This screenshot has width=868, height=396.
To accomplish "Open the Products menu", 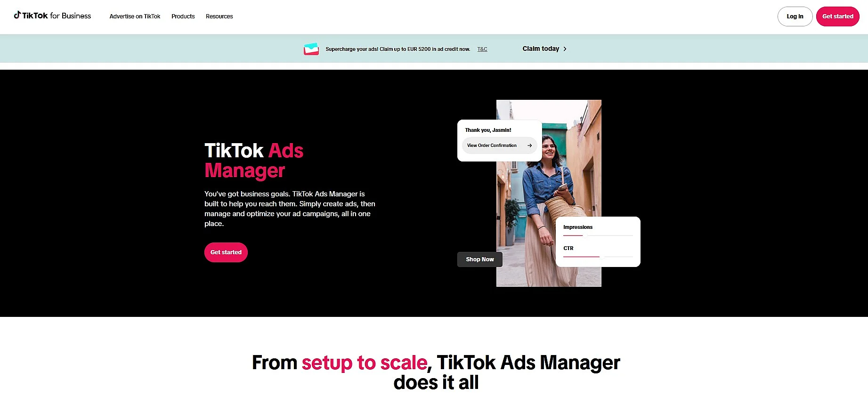I will click(x=183, y=16).
